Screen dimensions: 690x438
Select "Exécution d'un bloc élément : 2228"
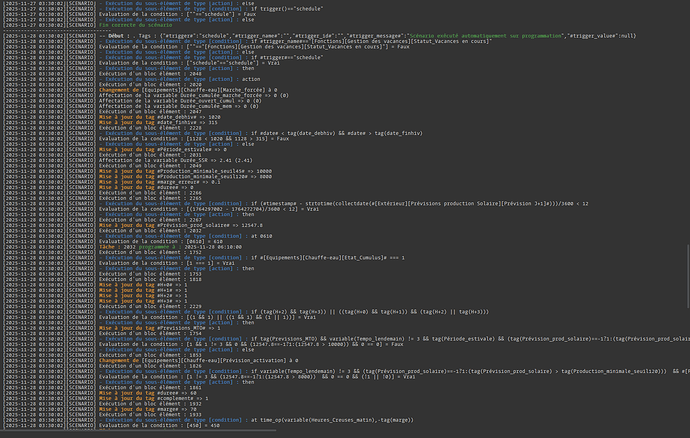coord(150,128)
